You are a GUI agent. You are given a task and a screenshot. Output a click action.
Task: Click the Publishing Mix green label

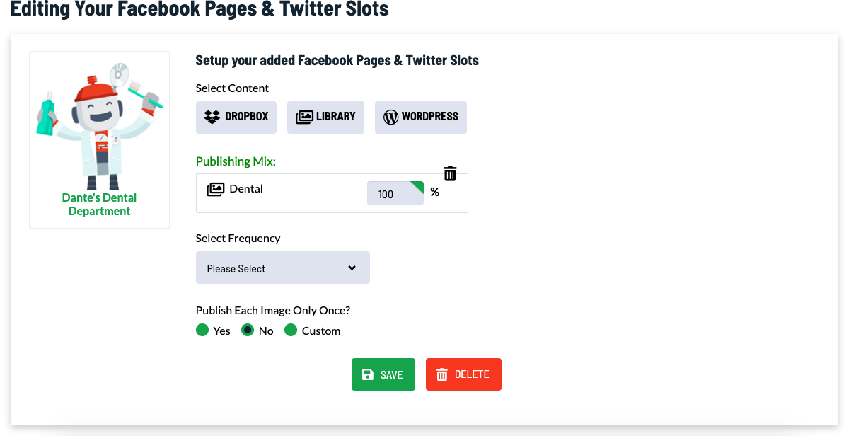(x=236, y=161)
